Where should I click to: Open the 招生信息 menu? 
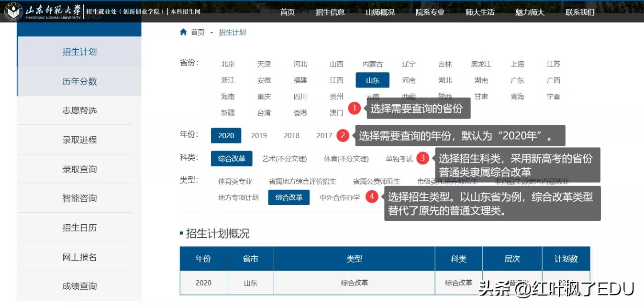(330, 12)
